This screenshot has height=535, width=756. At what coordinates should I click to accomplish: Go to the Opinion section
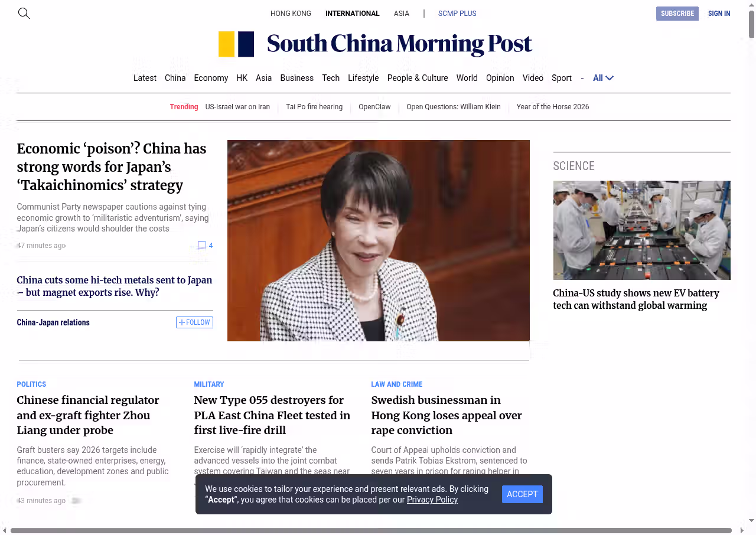pyautogui.click(x=500, y=78)
